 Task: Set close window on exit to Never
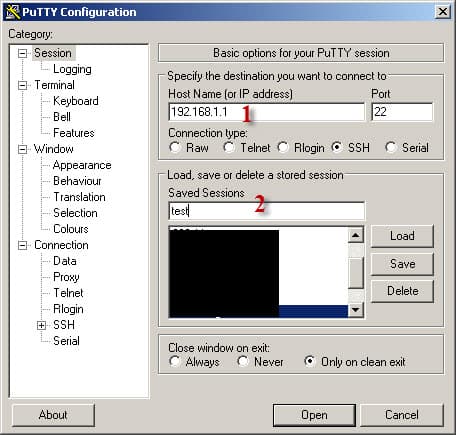[243, 361]
